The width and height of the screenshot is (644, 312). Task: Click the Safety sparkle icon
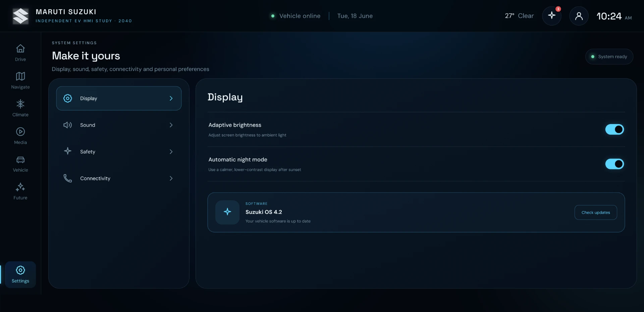coord(68,151)
